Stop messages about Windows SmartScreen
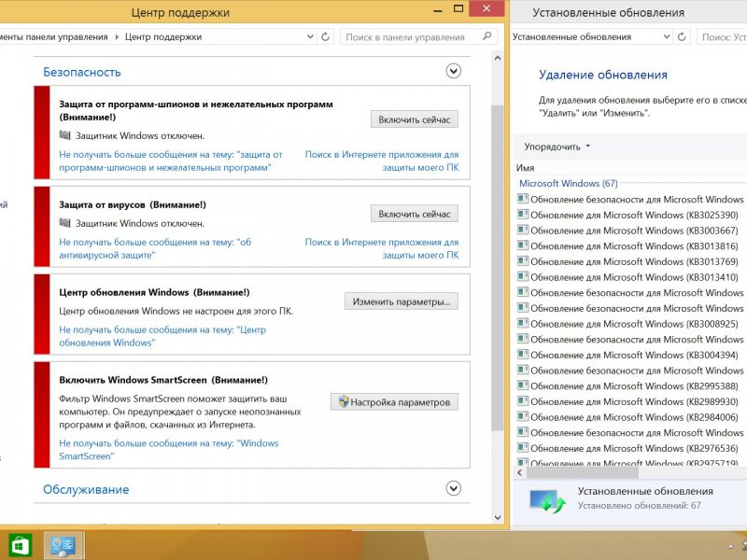747x560 pixels. coord(169,450)
